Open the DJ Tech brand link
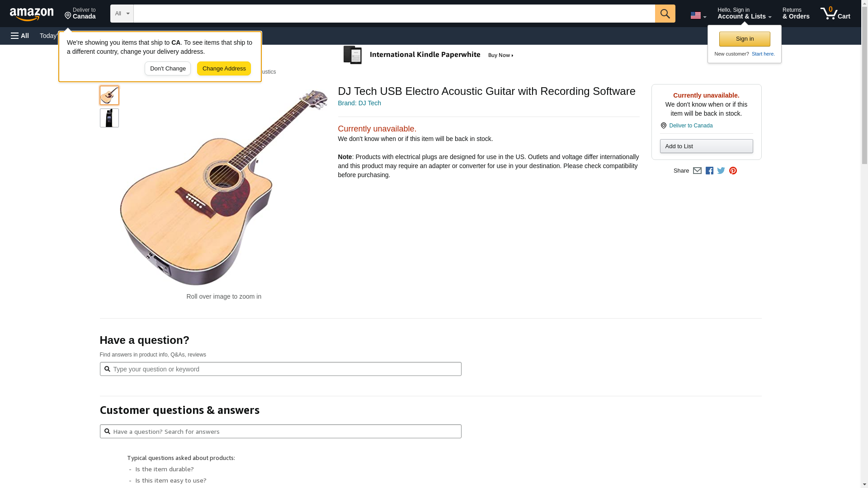 (359, 103)
